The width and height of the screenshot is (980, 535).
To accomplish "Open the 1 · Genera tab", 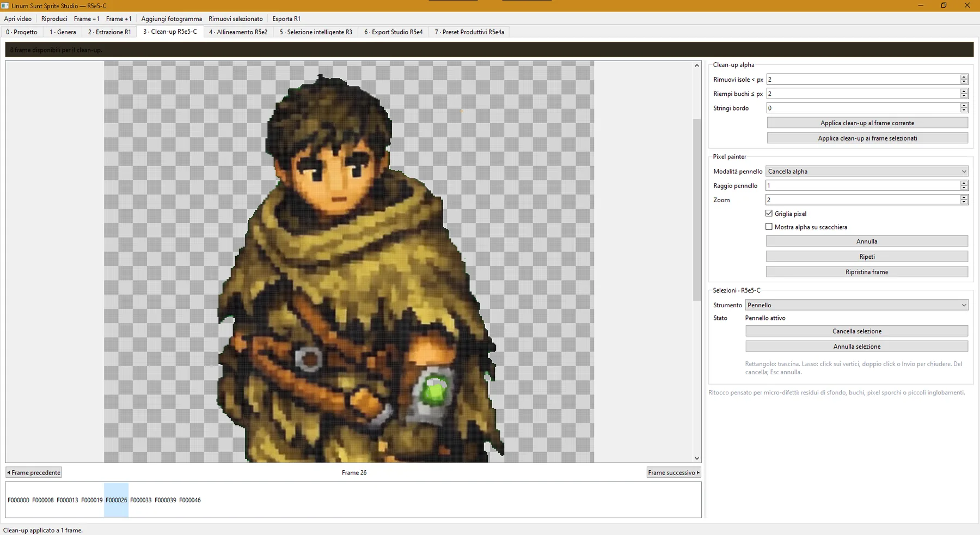I will coord(63,32).
